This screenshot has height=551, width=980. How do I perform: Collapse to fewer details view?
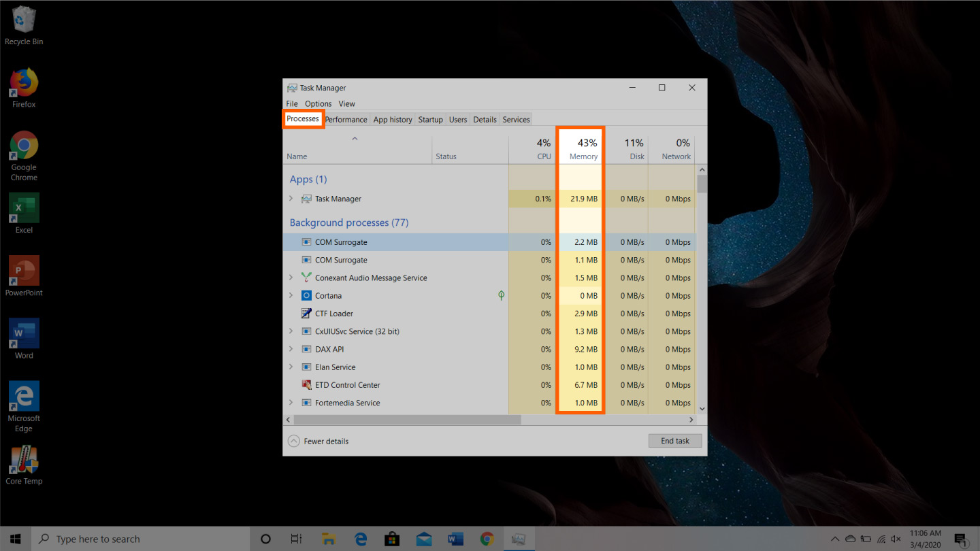pos(318,441)
